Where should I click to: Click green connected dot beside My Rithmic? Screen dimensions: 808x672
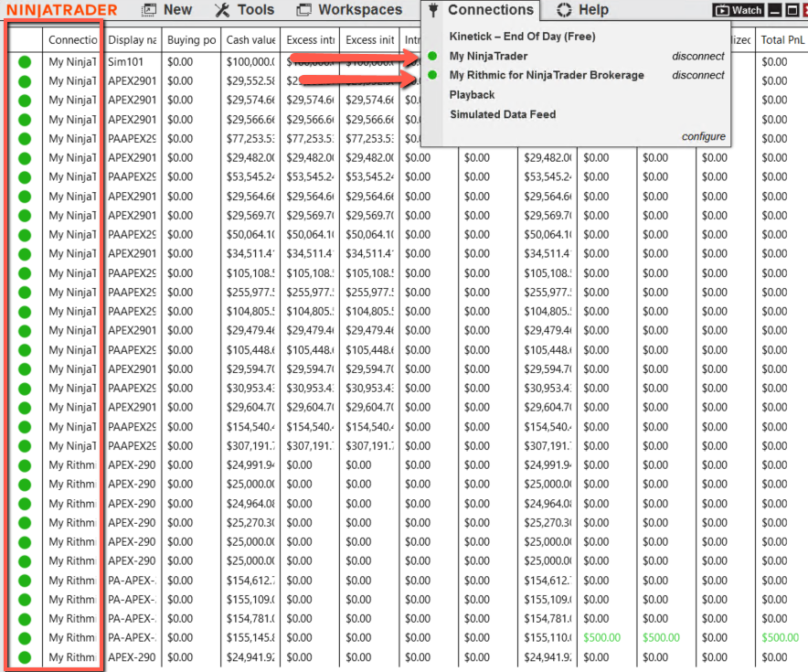tap(432, 75)
